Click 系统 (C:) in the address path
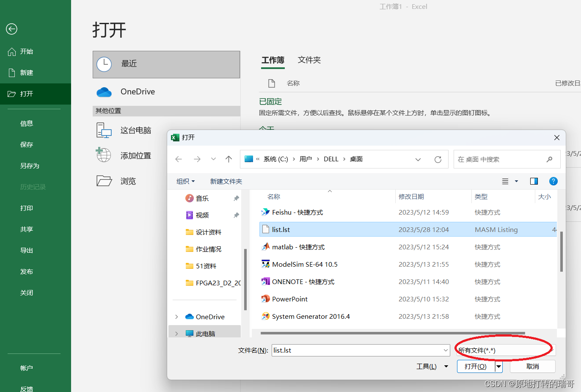Viewport: 581px width, 392px height. [x=276, y=159]
